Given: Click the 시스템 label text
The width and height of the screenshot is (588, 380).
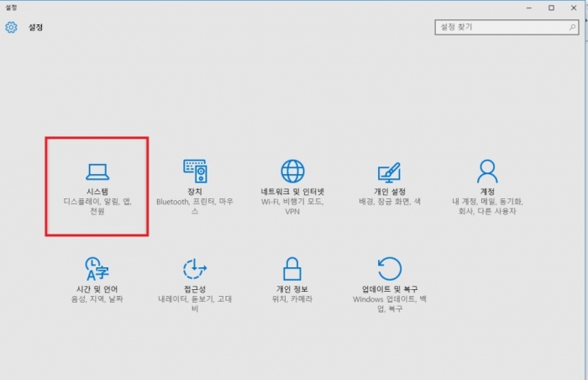Looking at the screenshot, I should click(97, 192).
